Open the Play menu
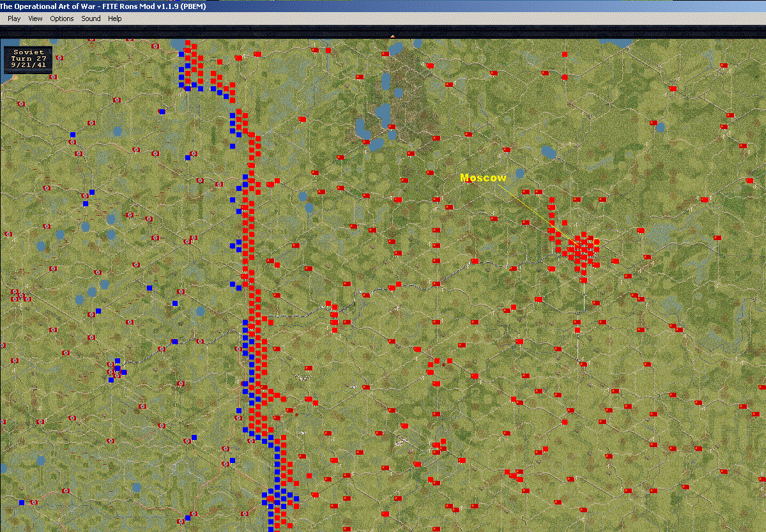 point(13,19)
